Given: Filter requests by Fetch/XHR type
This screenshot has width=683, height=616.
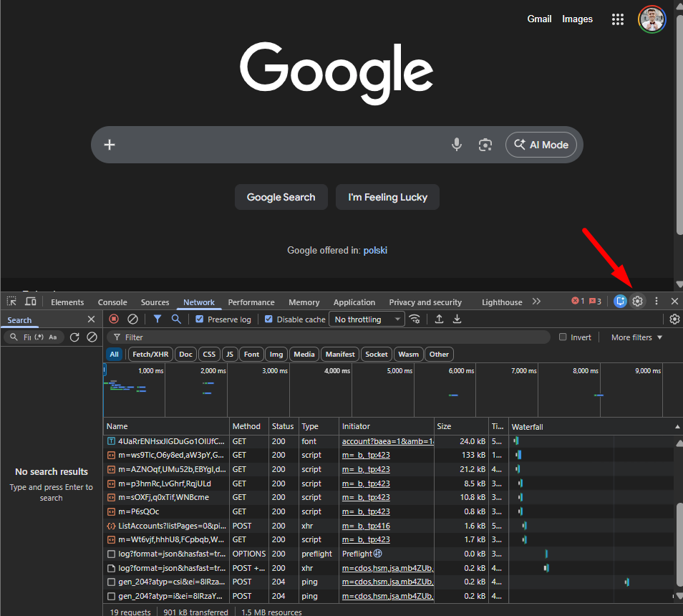Looking at the screenshot, I should (x=150, y=354).
